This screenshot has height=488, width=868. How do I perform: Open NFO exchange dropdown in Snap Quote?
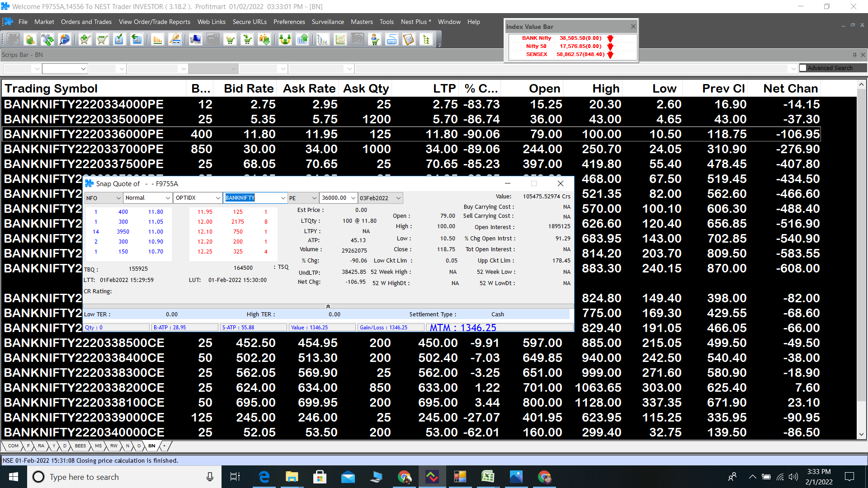point(118,198)
